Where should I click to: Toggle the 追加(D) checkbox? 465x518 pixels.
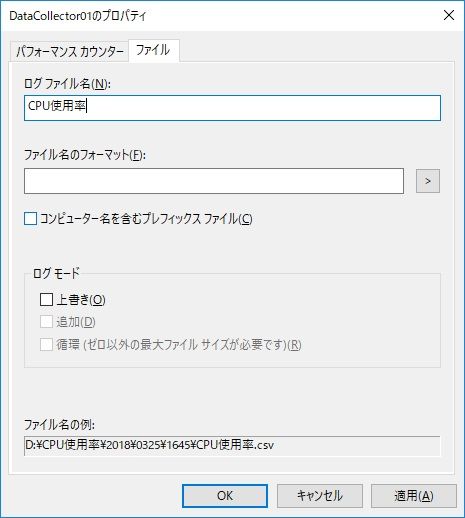pos(46,322)
